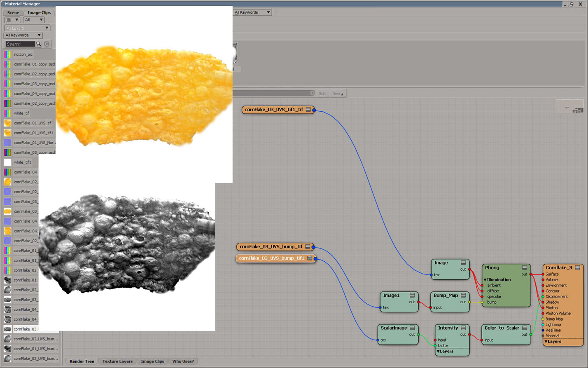Open the Phong node's menu icon

(524, 267)
